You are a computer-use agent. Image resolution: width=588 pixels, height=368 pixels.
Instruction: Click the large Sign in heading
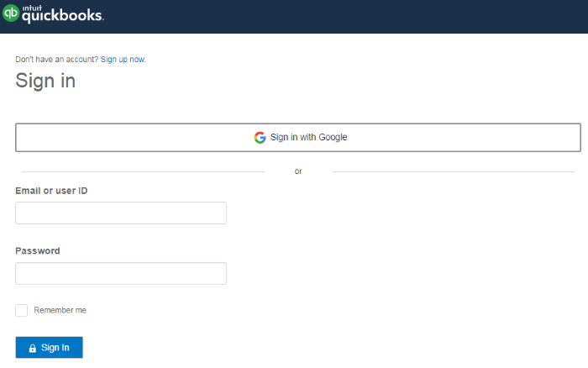(x=45, y=81)
